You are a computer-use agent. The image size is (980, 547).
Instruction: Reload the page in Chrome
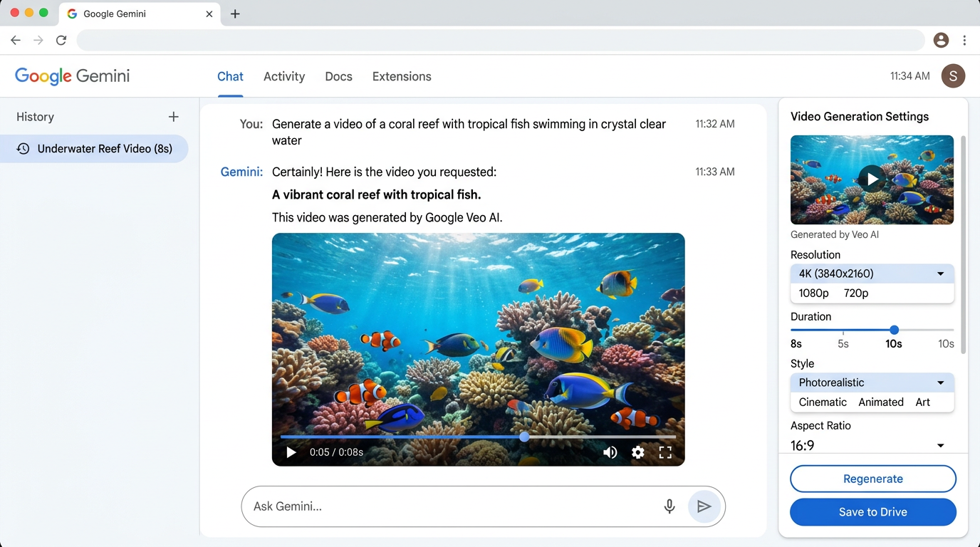pyautogui.click(x=61, y=40)
